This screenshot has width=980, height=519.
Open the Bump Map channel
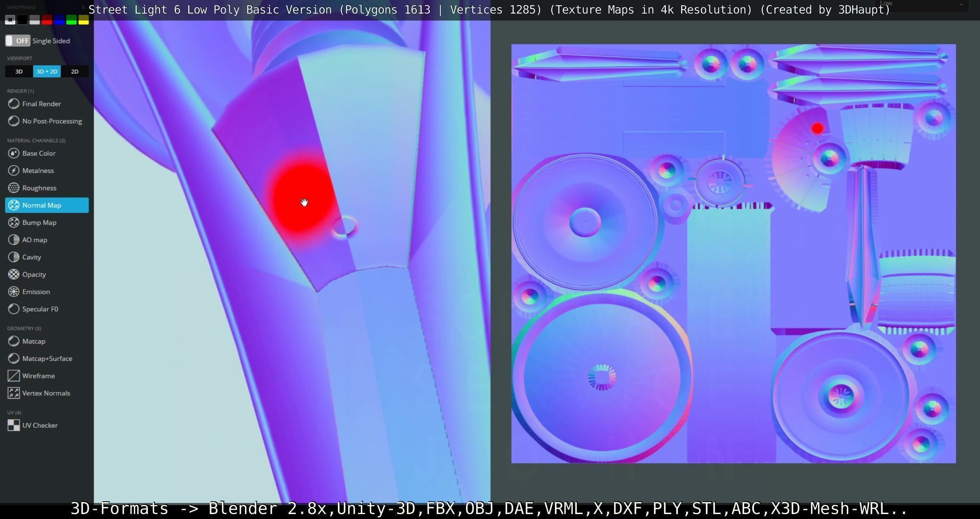tap(39, 222)
